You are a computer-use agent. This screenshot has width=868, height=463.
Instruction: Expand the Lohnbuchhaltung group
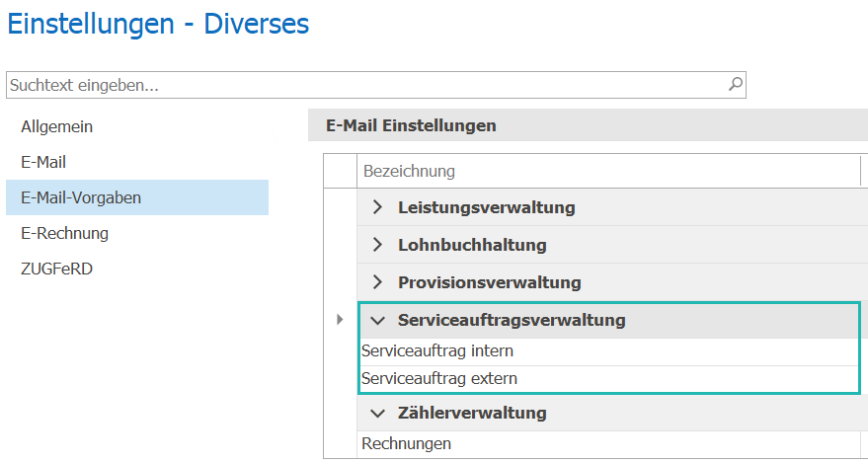(377, 245)
